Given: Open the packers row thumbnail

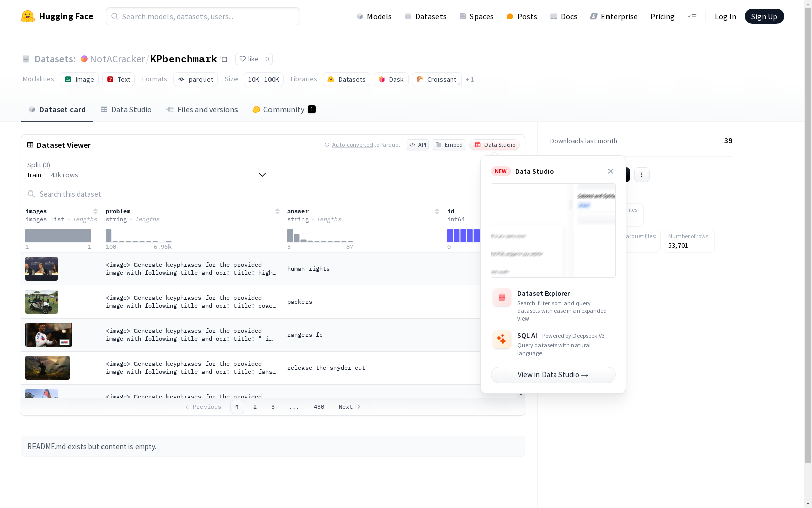Looking at the screenshot, I should coord(42,302).
